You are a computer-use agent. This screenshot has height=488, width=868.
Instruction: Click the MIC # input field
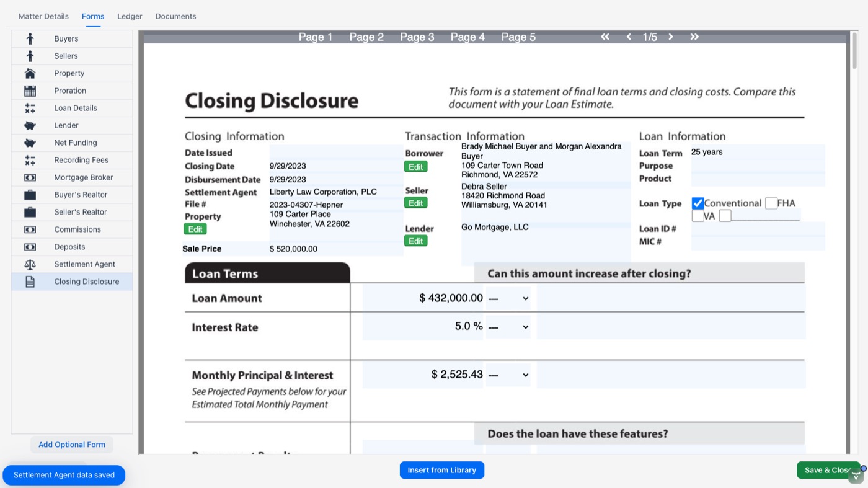(758, 242)
